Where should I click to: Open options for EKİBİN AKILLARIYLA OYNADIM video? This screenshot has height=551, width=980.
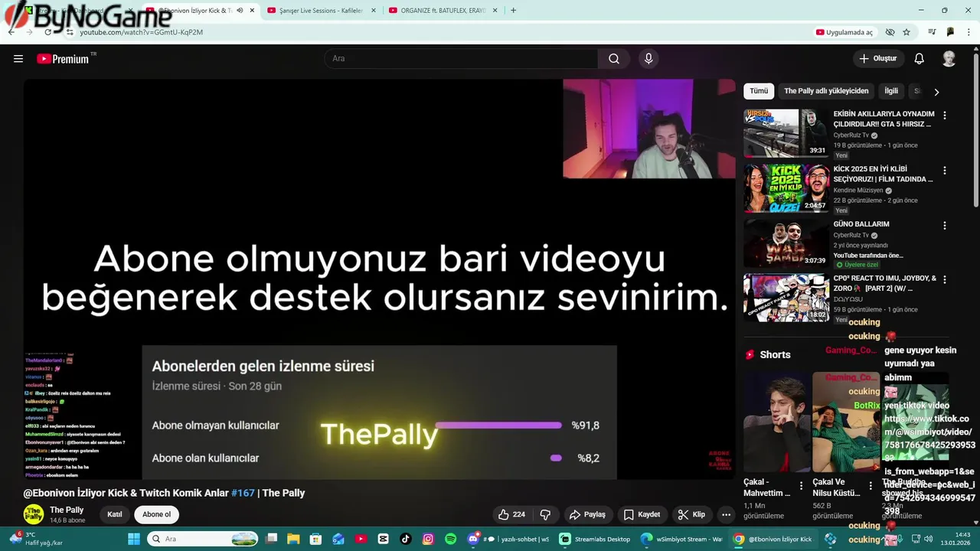point(944,116)
